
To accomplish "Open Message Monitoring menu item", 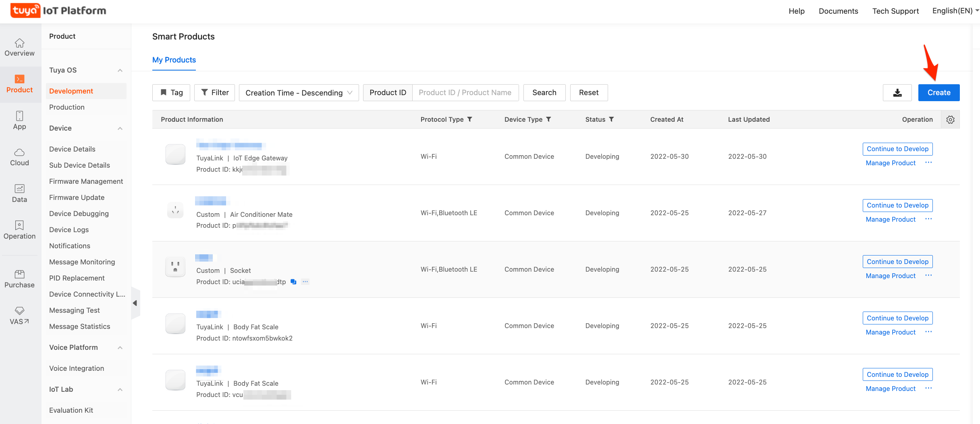I will [82, 262].
